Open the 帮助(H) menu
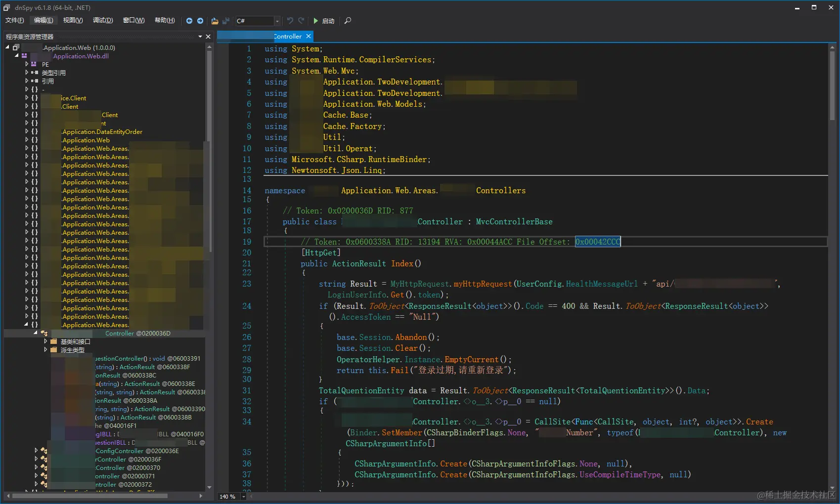Viewport: 840px width, 504px height. (165, 20)
